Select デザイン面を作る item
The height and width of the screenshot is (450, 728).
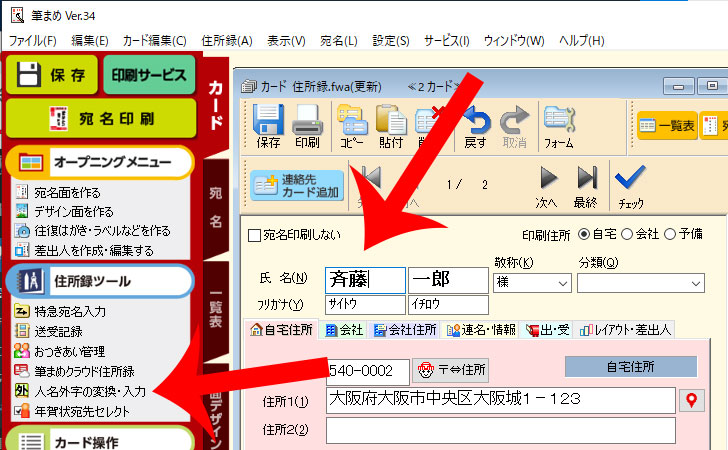tap(64, 212)
